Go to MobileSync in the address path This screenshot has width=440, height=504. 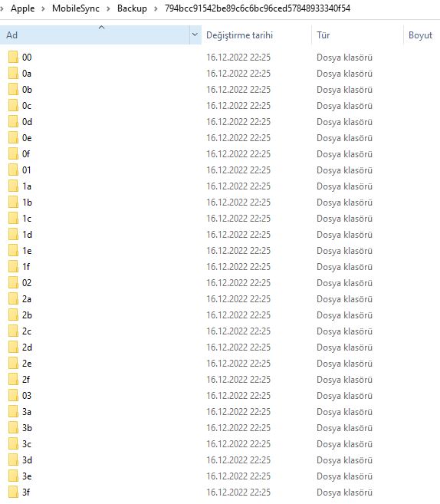[x=76, y=8]
